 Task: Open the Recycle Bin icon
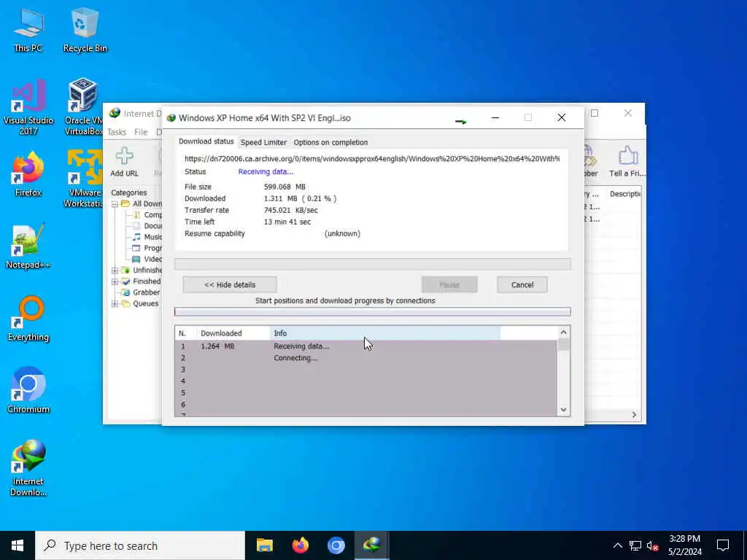pyautogui.click(x=85, y=29)
